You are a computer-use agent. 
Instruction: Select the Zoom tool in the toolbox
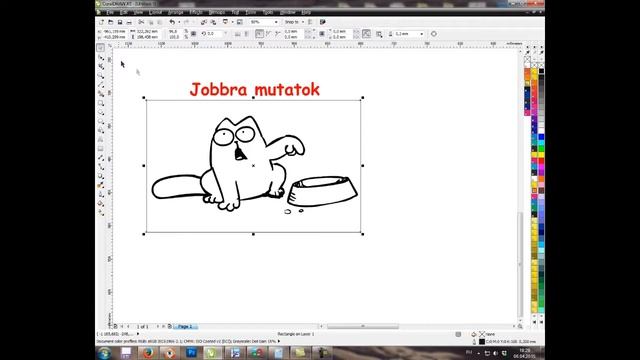pos(101,76)
